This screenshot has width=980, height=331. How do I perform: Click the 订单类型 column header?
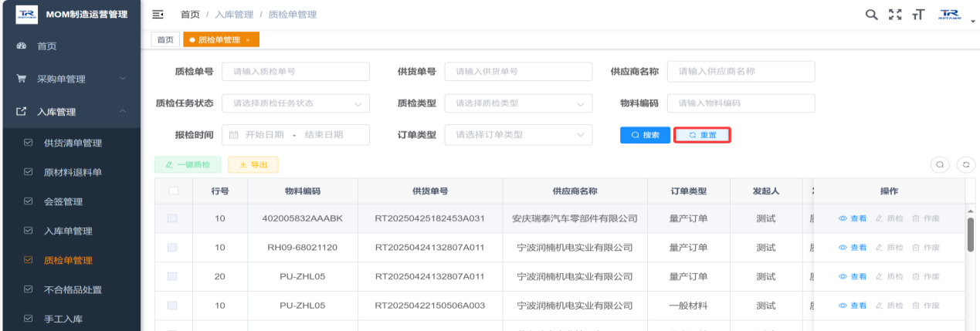pos(688,191)
